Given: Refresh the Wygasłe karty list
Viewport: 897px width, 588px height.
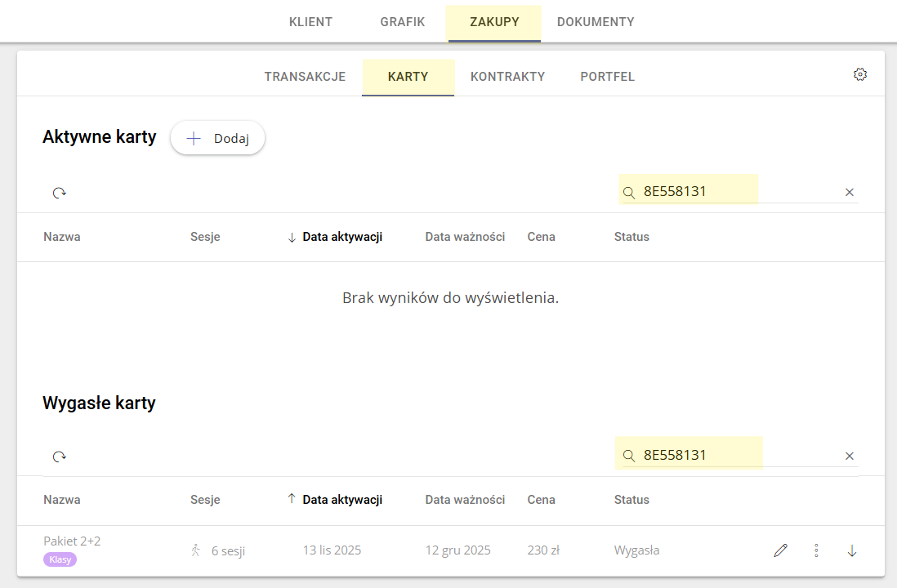Looking at the screenshot, I should 60,457.
